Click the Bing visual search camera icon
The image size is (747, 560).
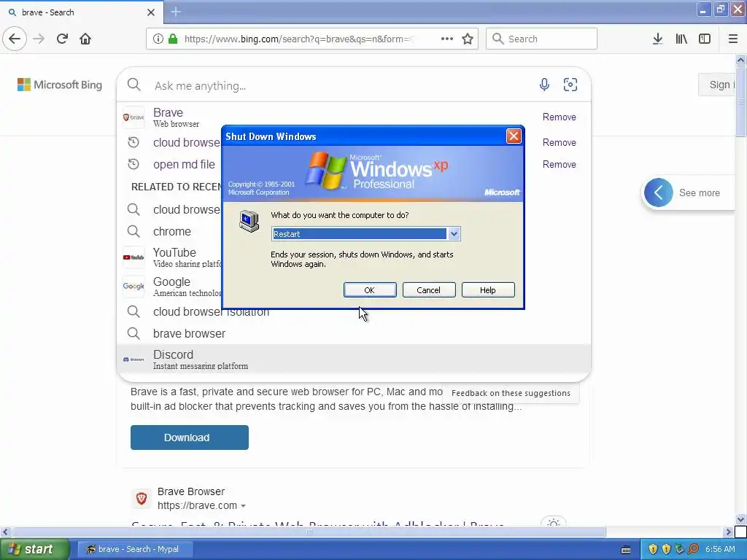click(x=570, y=85)
